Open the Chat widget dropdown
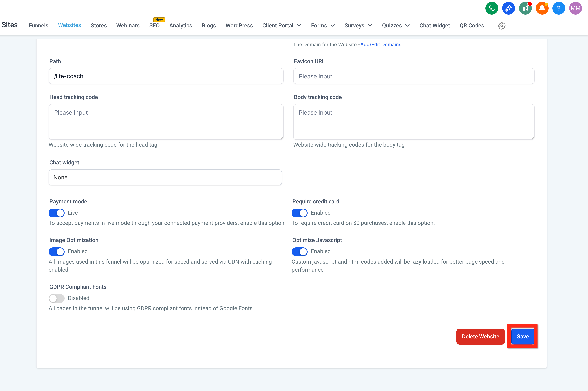This screenshot has width=588, height=391. coord(165,177)
